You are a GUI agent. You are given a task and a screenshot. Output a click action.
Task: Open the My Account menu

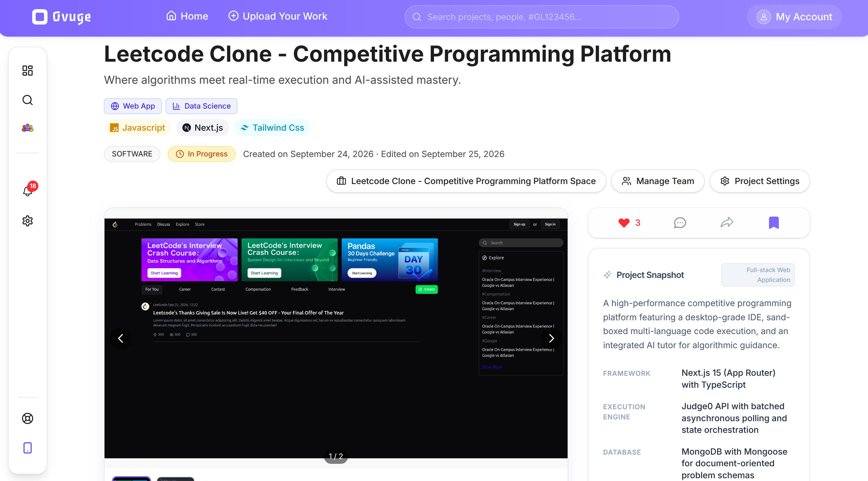(x=794, y=17)
